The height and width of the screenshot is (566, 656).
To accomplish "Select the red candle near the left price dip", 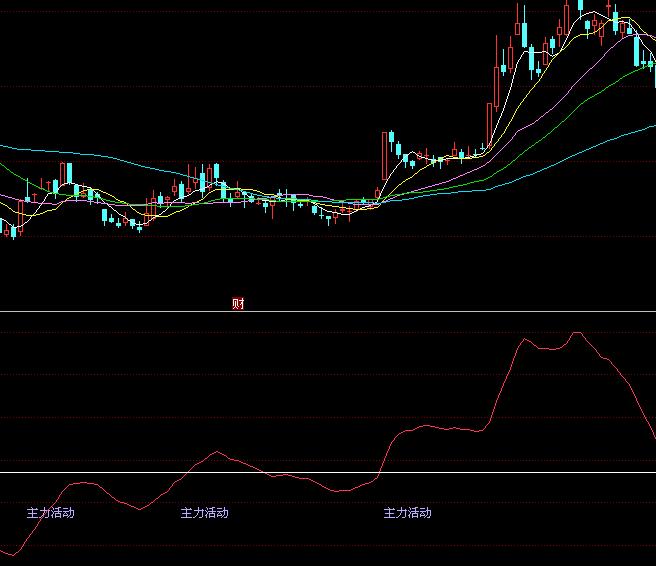I will [21, 215].
